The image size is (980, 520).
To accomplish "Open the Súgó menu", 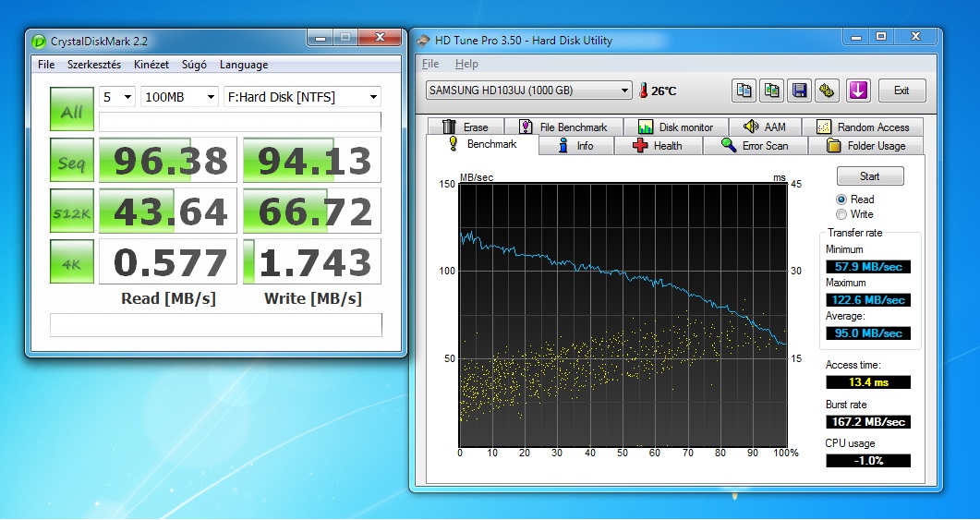I will coord(194,65).
